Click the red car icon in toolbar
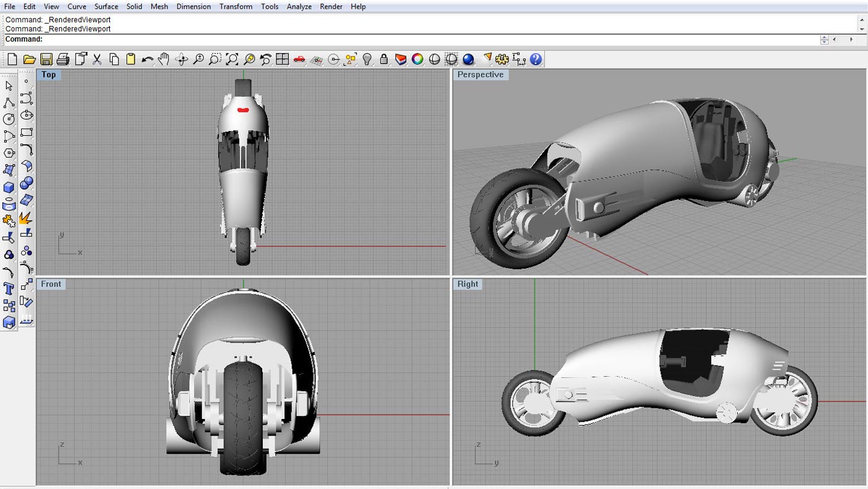The width and height of the screenshot is (868, 489). 299,59
